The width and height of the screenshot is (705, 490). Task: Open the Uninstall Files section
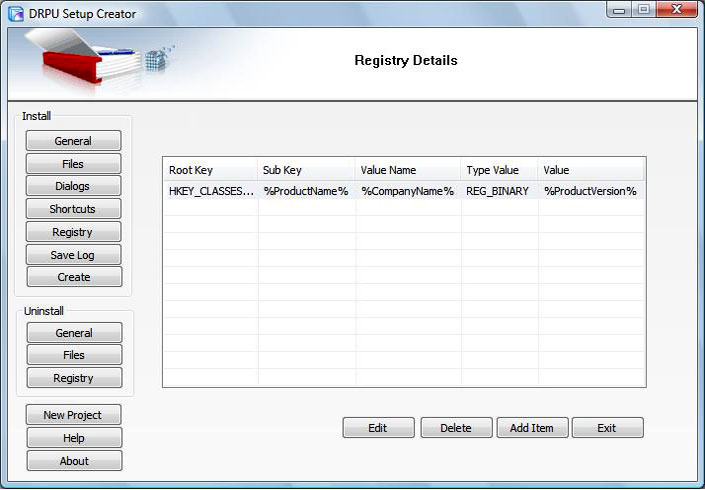[74, 355]
